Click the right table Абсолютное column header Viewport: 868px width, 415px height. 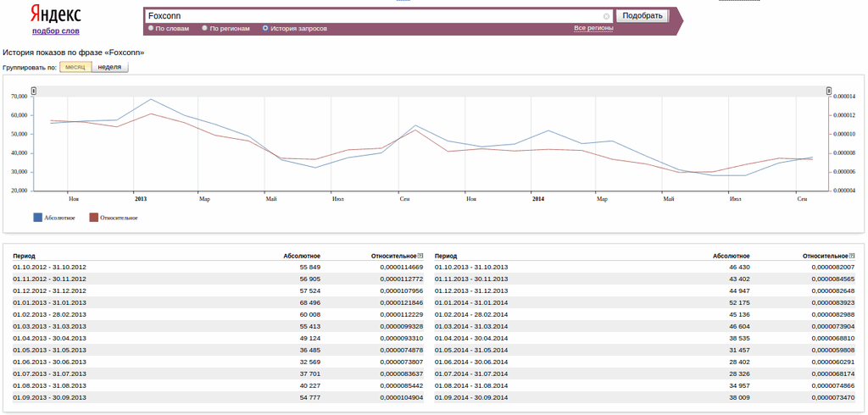point(732,256)
